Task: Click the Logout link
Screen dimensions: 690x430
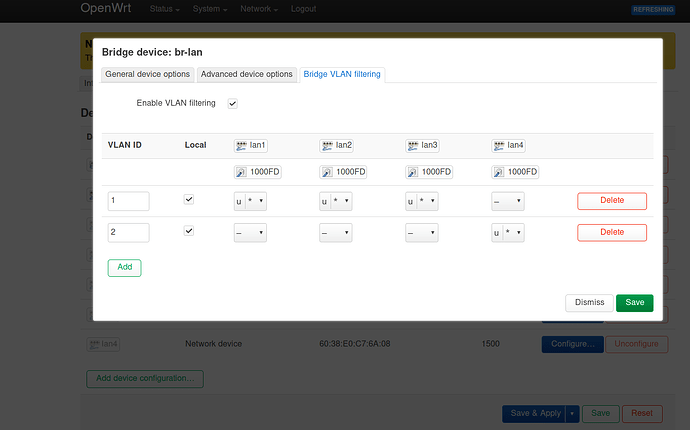Action: point(303,9)
